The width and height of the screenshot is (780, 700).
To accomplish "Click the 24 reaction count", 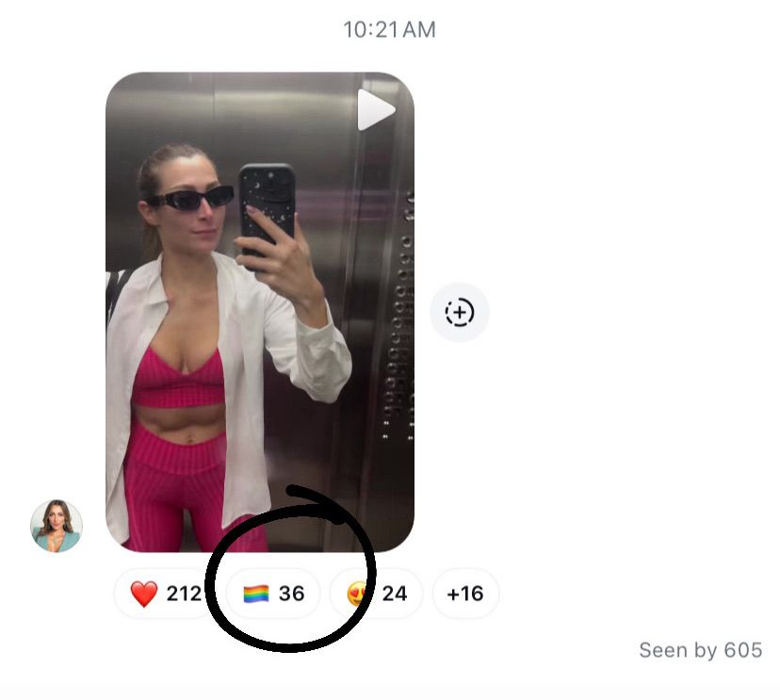I will click(x=395, y=594).
